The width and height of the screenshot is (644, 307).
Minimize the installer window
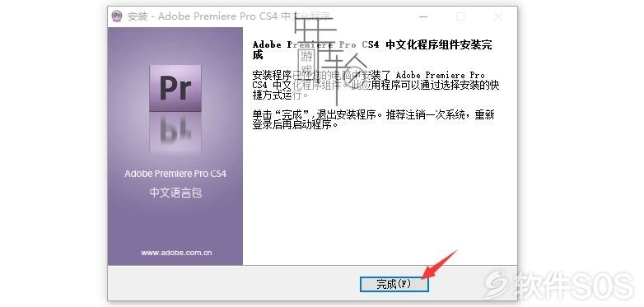(423, 16)
